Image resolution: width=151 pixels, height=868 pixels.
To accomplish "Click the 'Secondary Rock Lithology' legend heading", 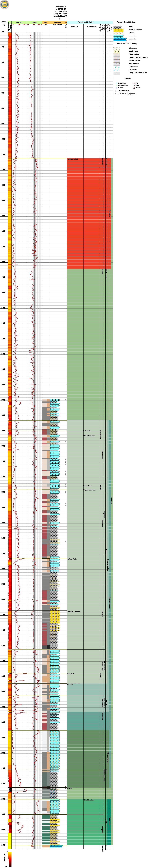I will (127, 43).
